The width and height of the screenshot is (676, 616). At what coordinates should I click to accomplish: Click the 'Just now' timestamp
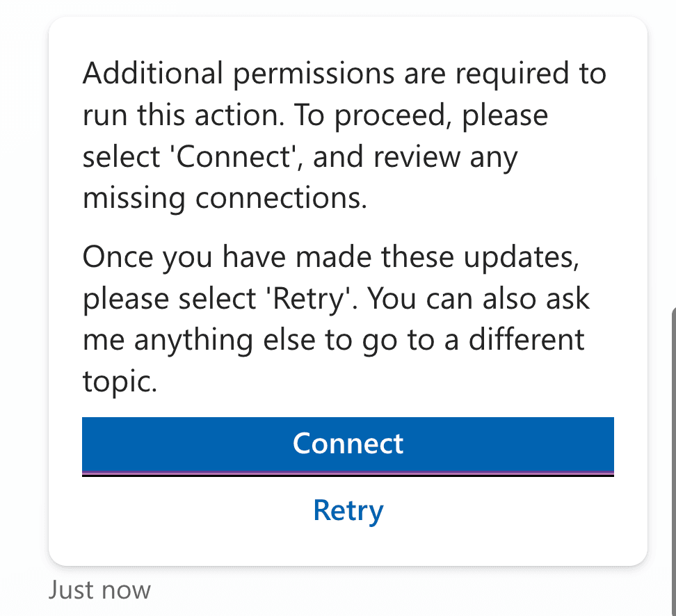click(x=99, y=590)
